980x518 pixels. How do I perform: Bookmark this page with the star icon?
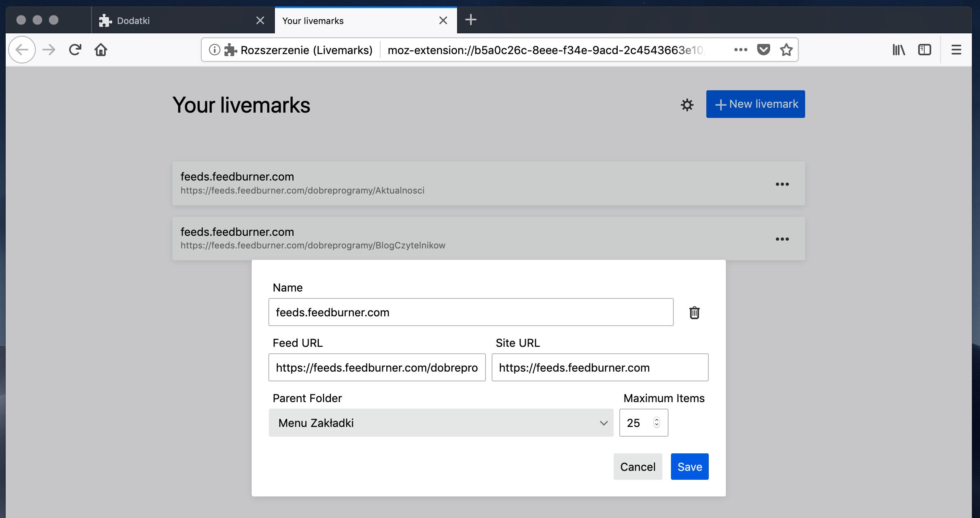coord(786,50)
